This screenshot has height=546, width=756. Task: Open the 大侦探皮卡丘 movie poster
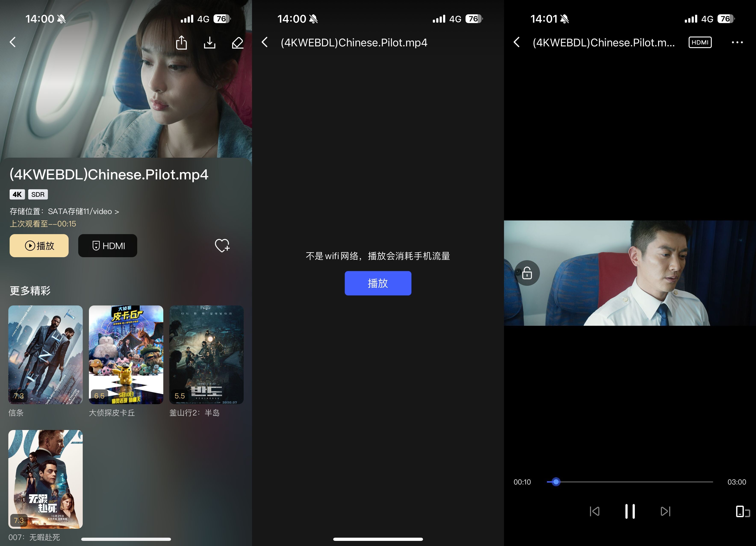tap(126, 354)
